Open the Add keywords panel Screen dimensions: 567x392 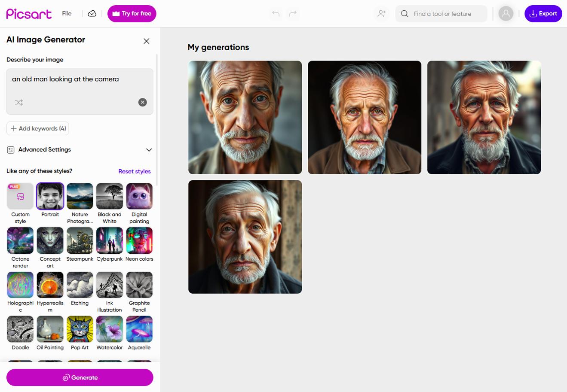tap(37, 128)
